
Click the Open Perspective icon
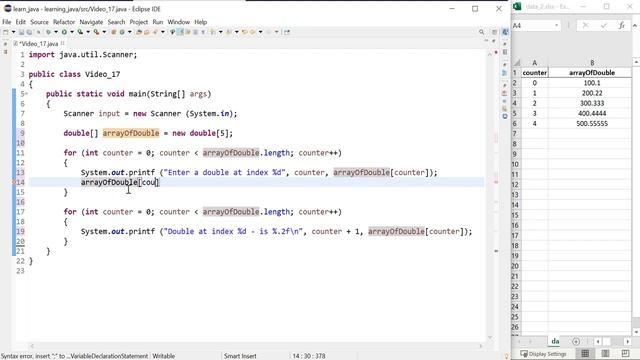[x=494, y=32]
